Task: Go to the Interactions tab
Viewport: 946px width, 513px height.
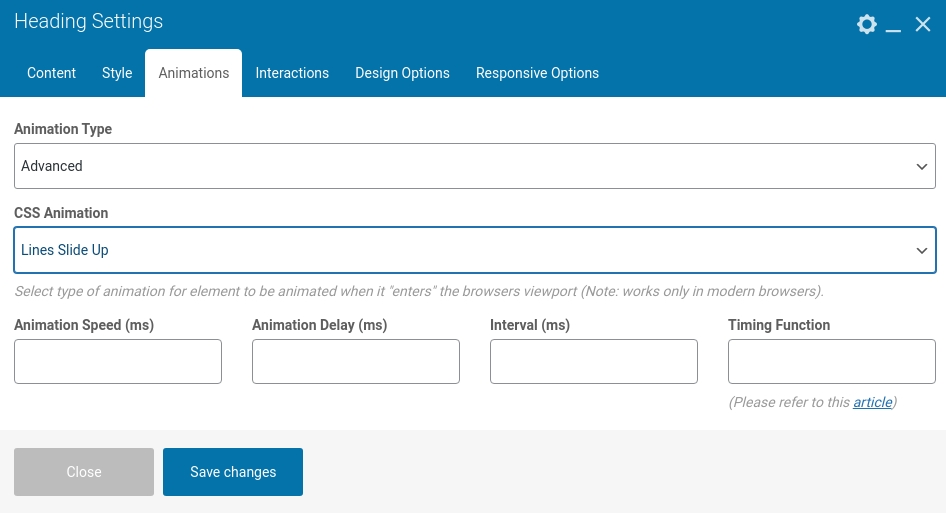Action: pos(292,73)
